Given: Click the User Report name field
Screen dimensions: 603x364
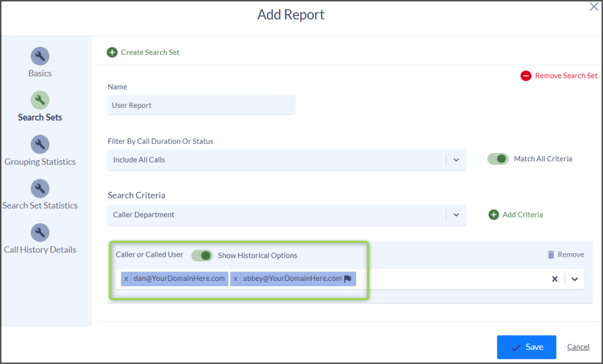Looking at the screenshot, I should click(201, 105).
